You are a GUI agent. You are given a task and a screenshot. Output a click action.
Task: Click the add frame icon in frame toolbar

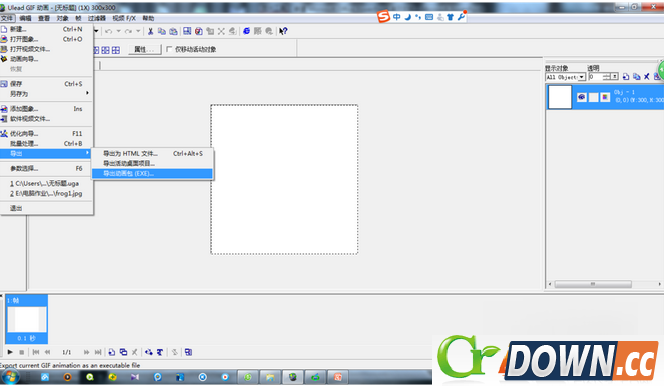[112, 352]
